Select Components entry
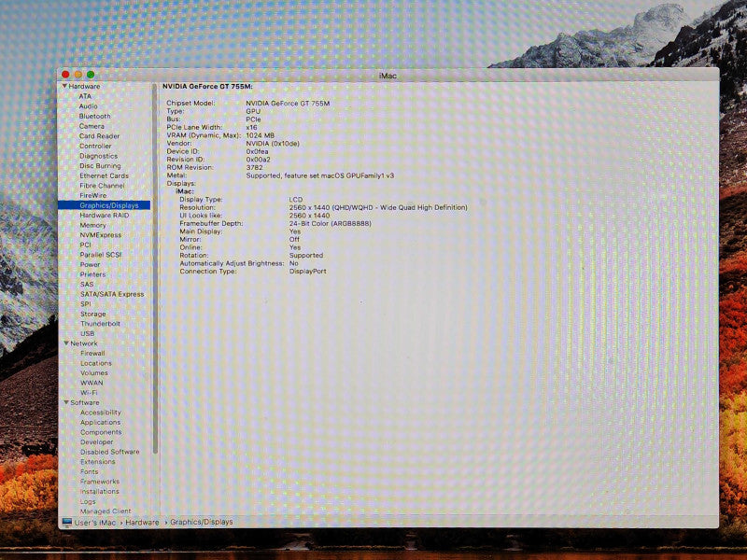This screenshot has width=747, height=560. pyautogui.click(x=101, y=432)
